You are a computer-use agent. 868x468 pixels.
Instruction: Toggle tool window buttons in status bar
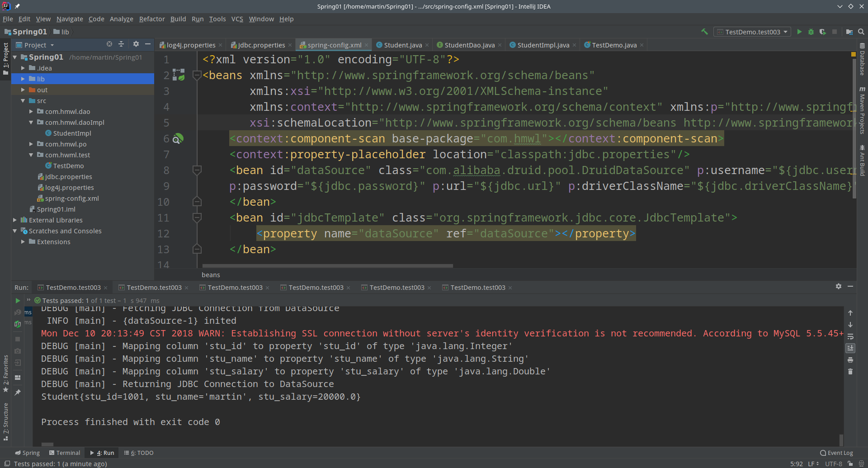click(7, 463)
